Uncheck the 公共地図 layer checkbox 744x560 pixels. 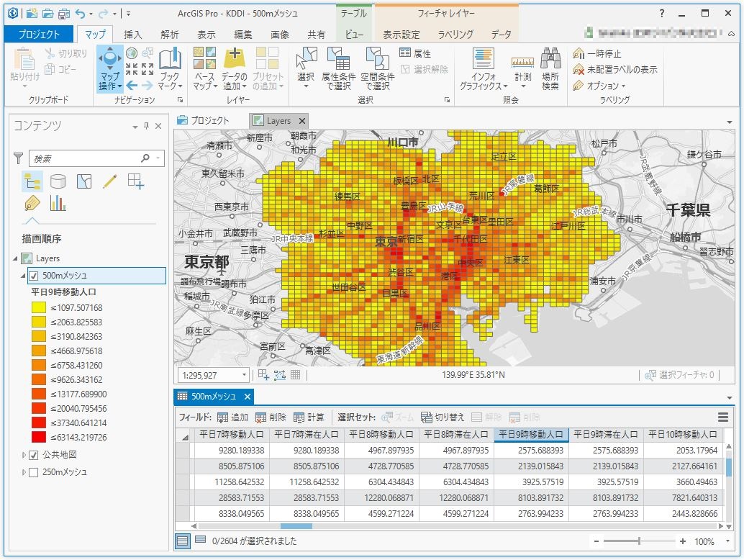coord(34,455)
